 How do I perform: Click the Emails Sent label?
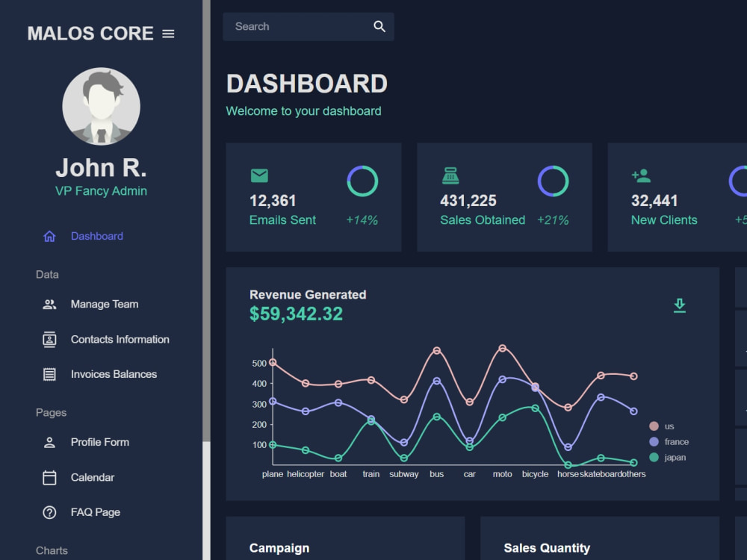(282, 220)
